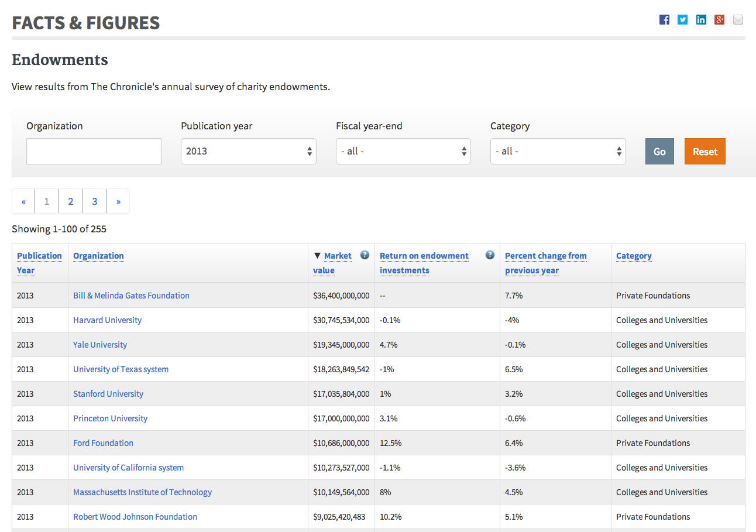Screen dimensions: 756x532
Task: Sort by Return on endowment investments
Action: [x=424, y=263]
